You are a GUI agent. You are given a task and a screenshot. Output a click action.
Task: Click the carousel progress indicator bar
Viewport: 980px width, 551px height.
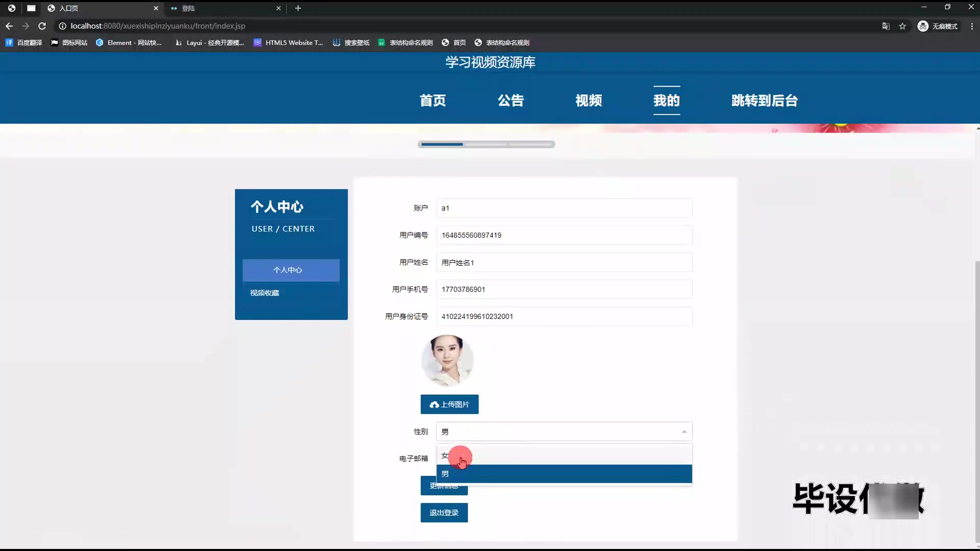[x=486, y=144]
